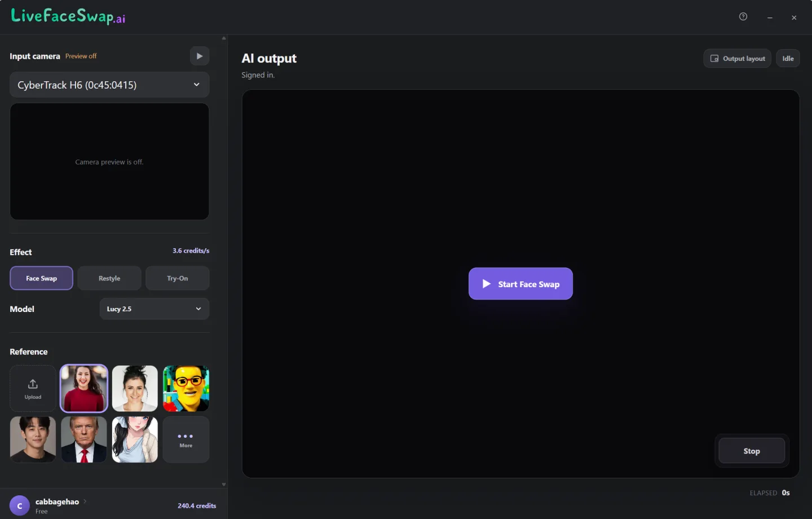This screenshot has height=519, width=812.
Task: Click the 240.4 credits balance
Action: pos(197,505)
